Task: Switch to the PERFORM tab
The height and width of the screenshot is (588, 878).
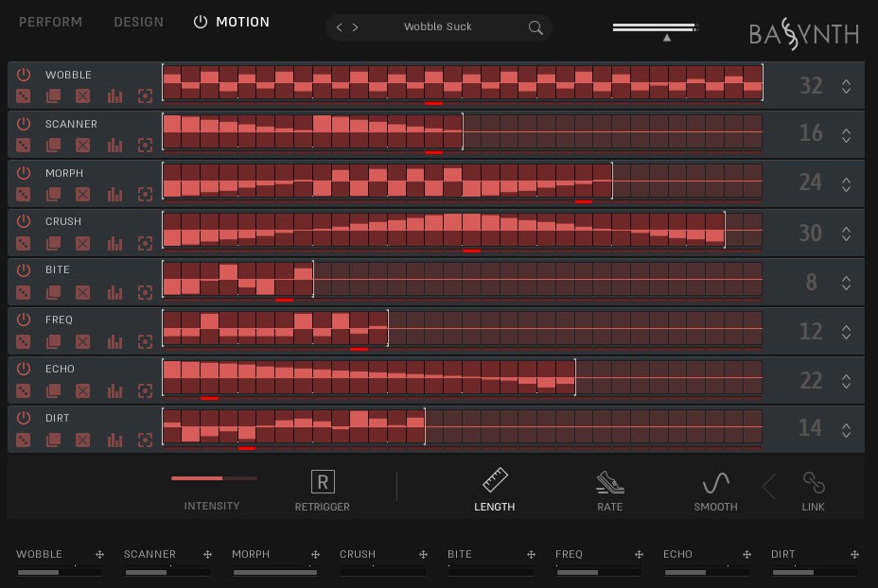Action: 50,22
